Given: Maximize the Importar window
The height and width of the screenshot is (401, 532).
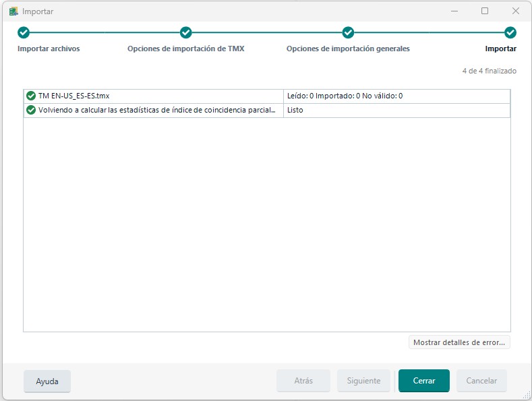Looking at the screenshot, I should (485, 11).
